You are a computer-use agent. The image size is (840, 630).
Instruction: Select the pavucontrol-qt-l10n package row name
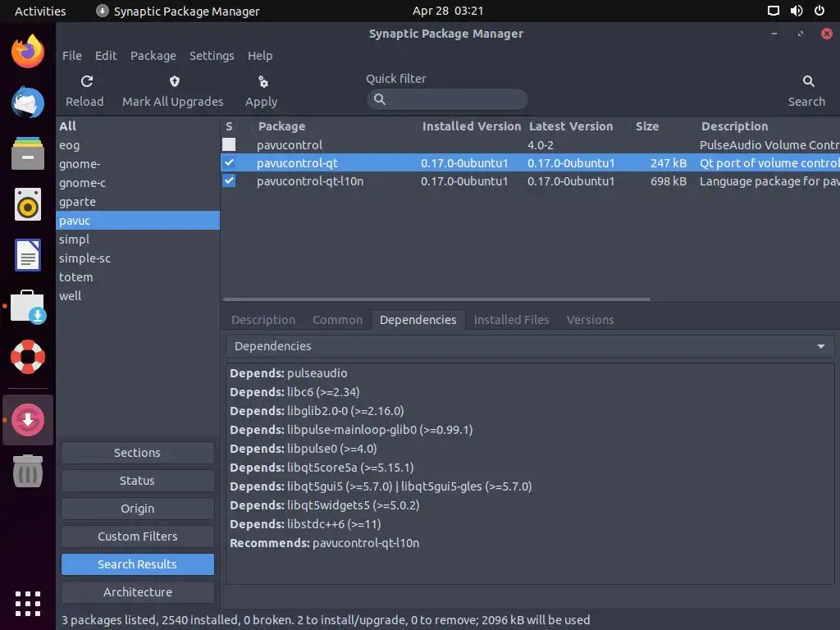[309, 181]
